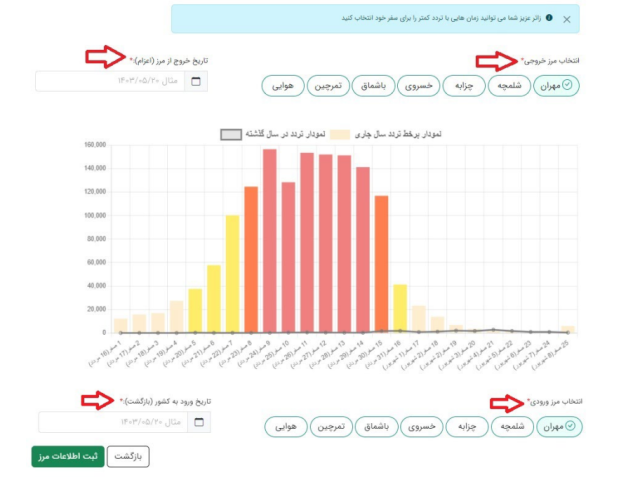Viewport: 640px width, 480px height.
Task: Click the exit date (اعزام) input field
Action: point(110,81)
